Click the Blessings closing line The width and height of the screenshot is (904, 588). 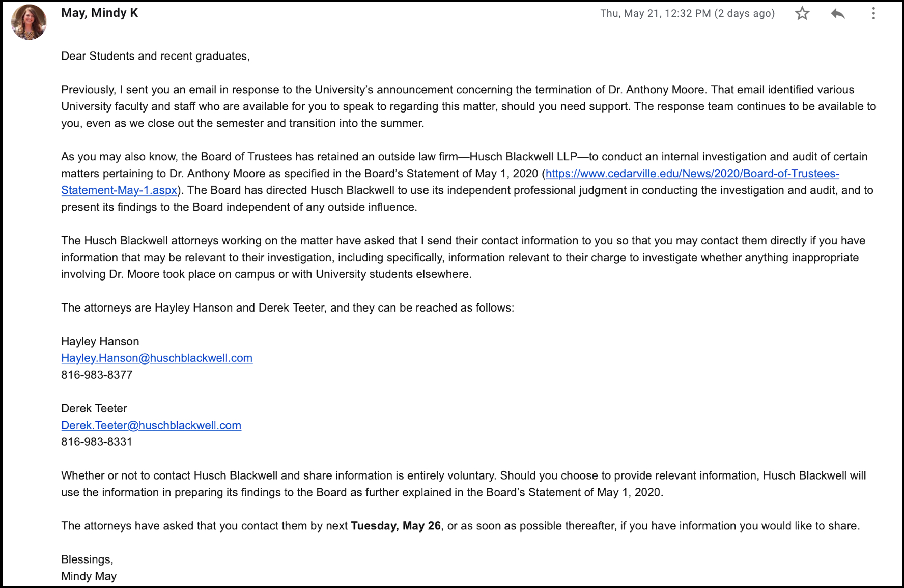[x=87, y=559]
